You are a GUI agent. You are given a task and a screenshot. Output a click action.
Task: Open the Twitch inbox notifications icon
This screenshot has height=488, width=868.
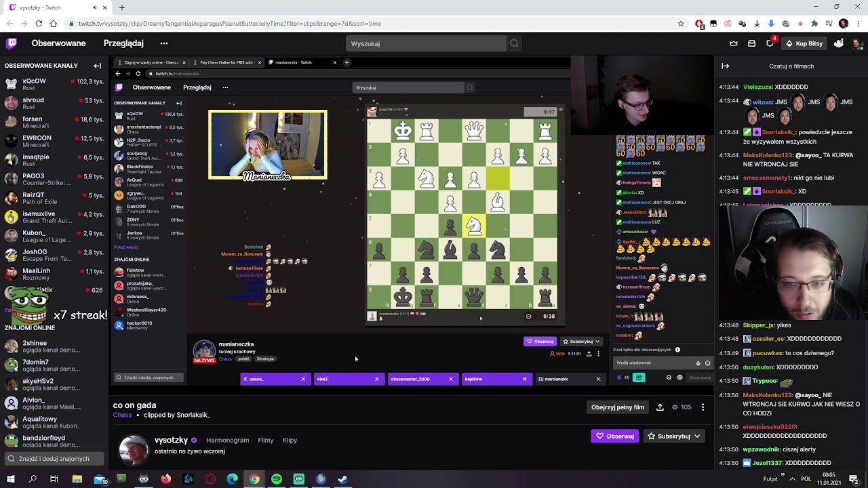pos(751,43)
